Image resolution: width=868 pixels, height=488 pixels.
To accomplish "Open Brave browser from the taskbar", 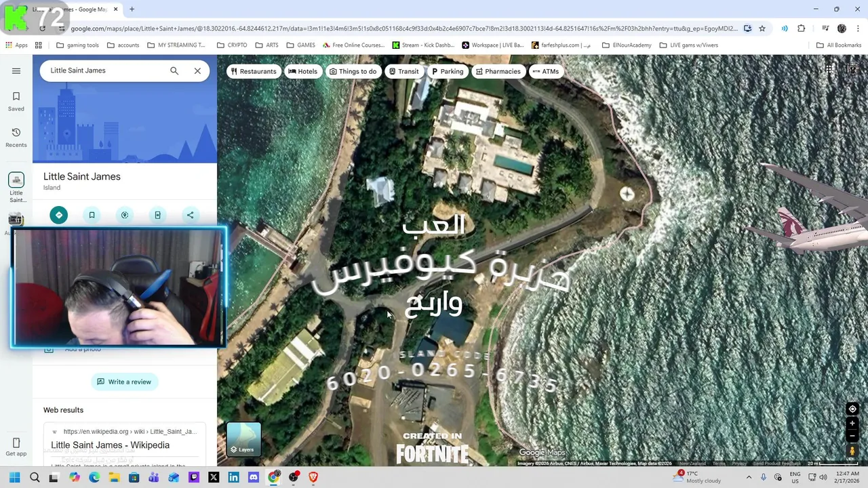I will click(x=313, y=477).
